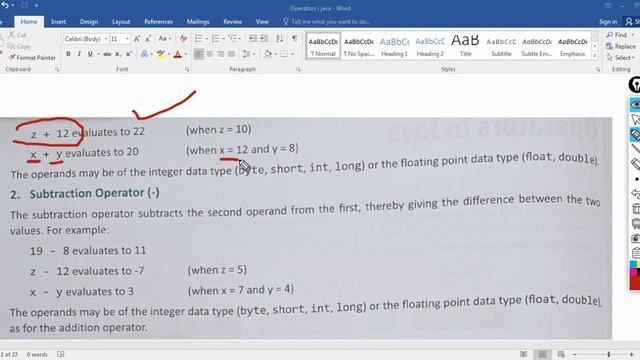Toggle bold formatting

point(68,54)
